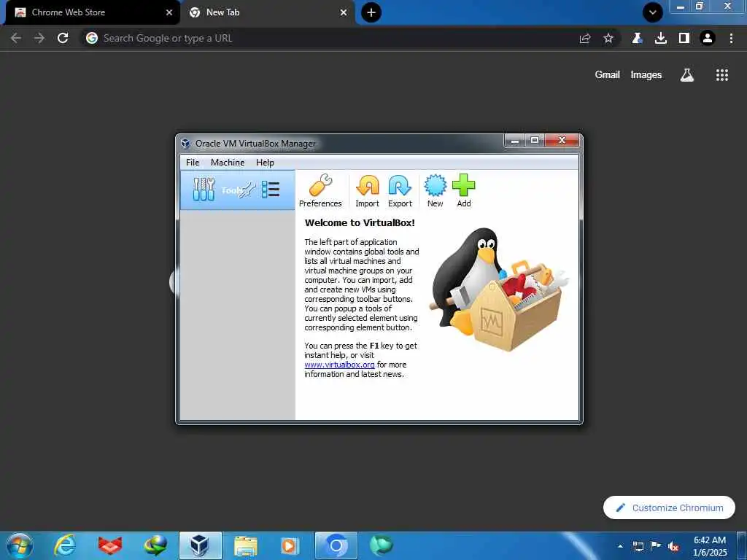This screenshot has width=747, height=560.
Task: Open the browser Downloads icon
Action: point(660,38)
